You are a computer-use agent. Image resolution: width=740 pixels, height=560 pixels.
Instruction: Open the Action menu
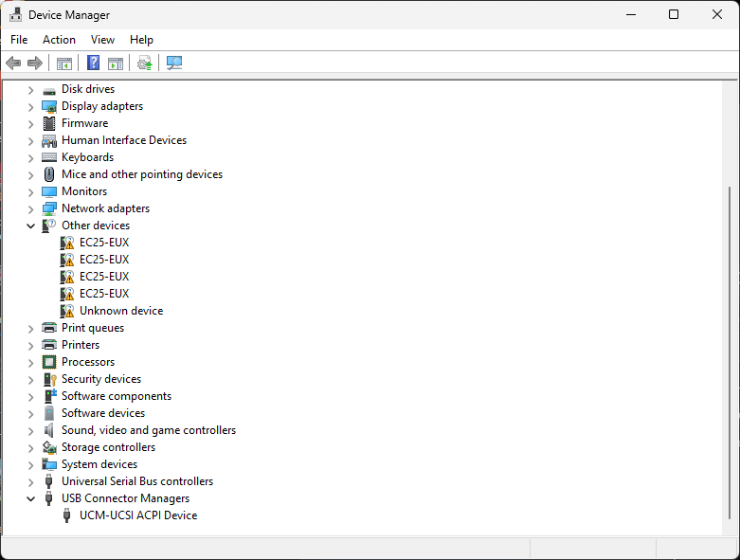coord(59,40)
